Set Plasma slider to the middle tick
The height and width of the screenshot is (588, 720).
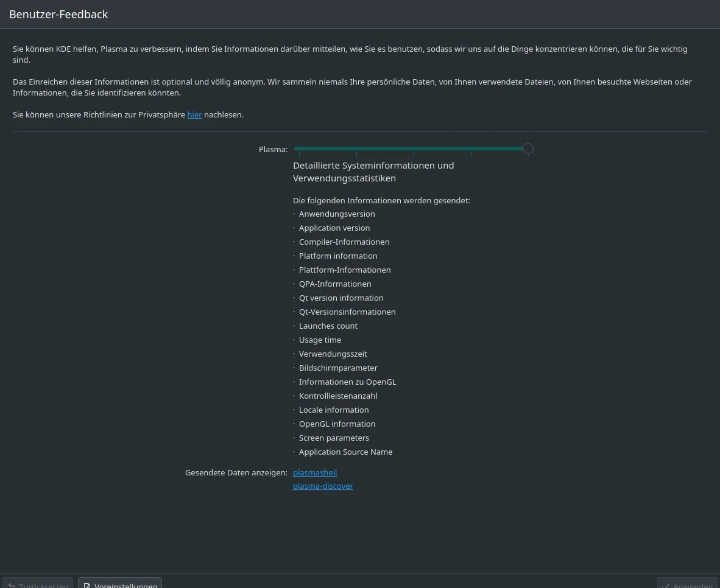tap(414, 149)
